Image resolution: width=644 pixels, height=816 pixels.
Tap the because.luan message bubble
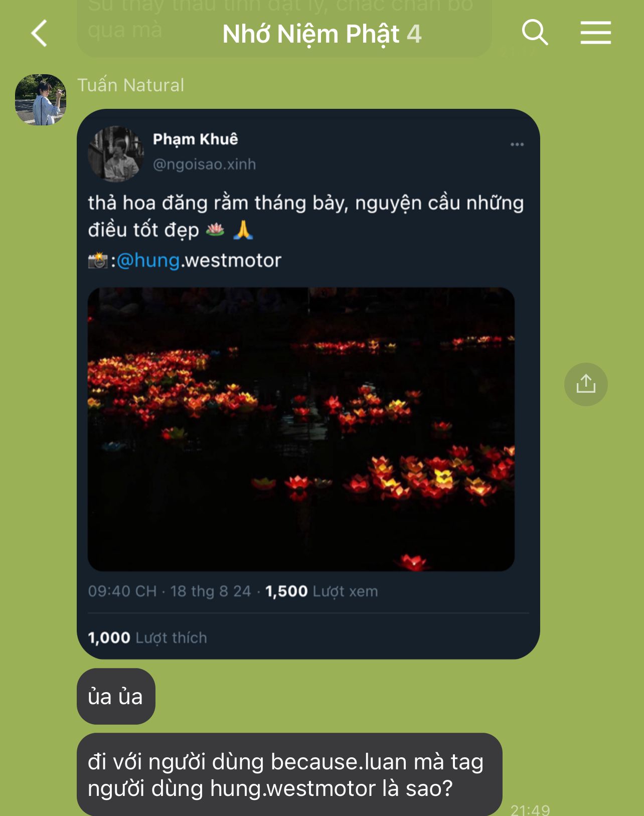point(289,774)
